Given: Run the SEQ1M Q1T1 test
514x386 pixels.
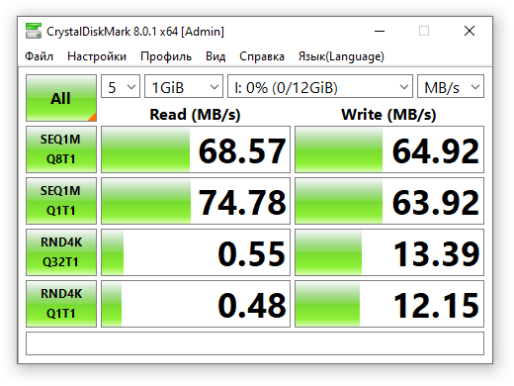Looking at the screenshot, I should pyautogui.click(x=61, y=201).
